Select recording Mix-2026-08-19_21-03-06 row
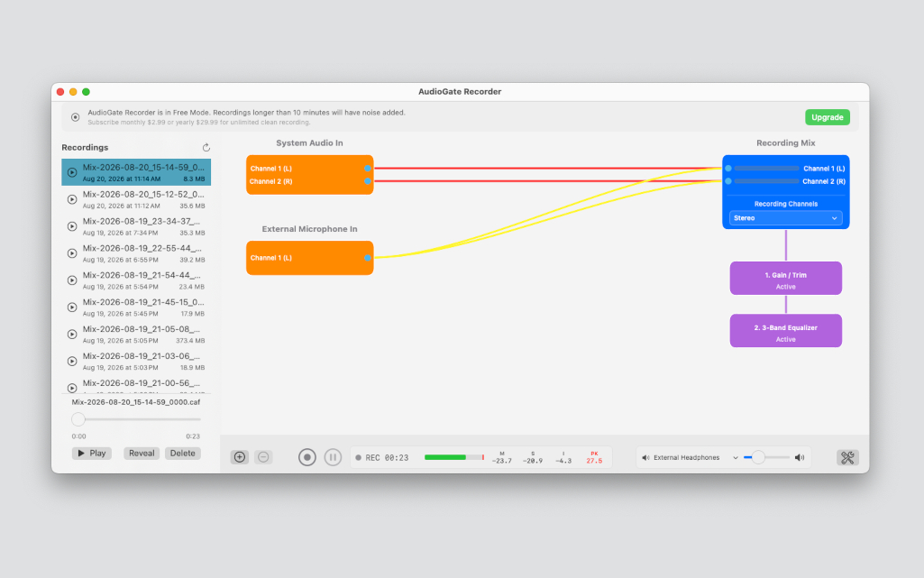 (x=136, y=362)
